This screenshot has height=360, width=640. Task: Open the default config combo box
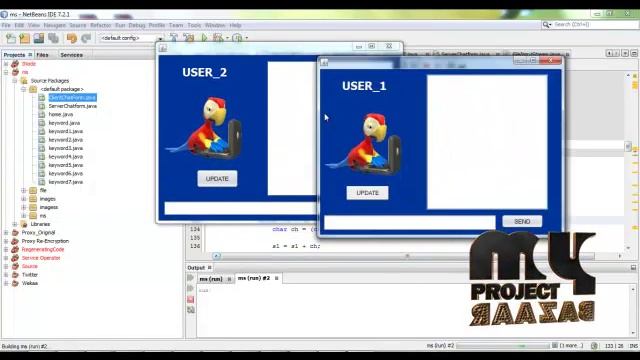coord(132,38)
